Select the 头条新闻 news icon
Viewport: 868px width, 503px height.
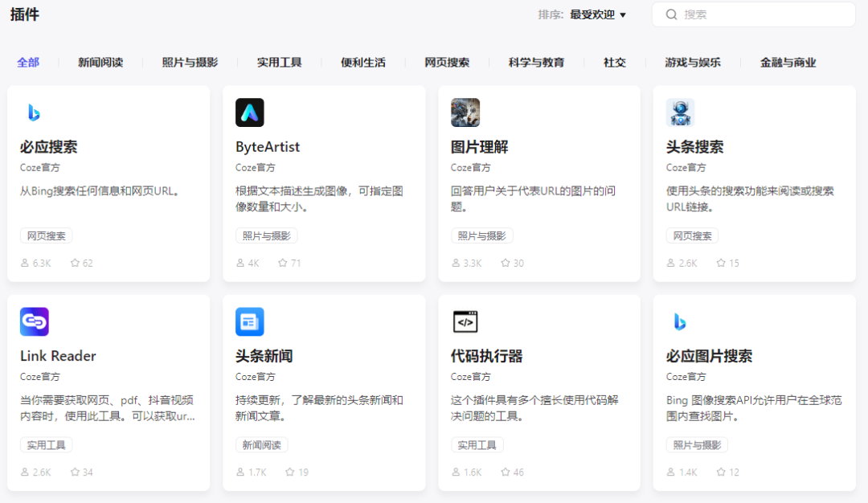pyautogui.click(x=249, y=321)
